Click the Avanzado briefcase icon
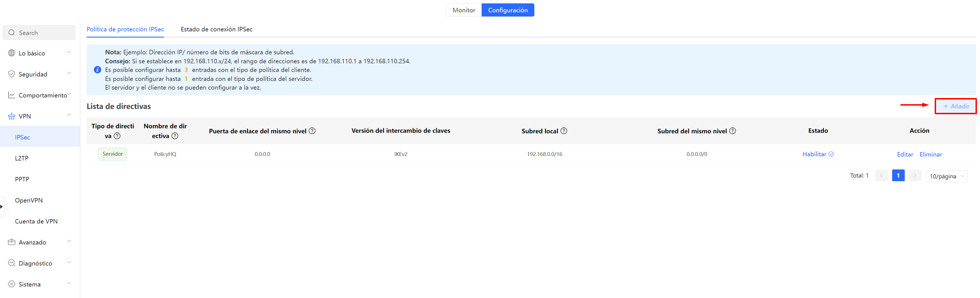 [11, 242]
